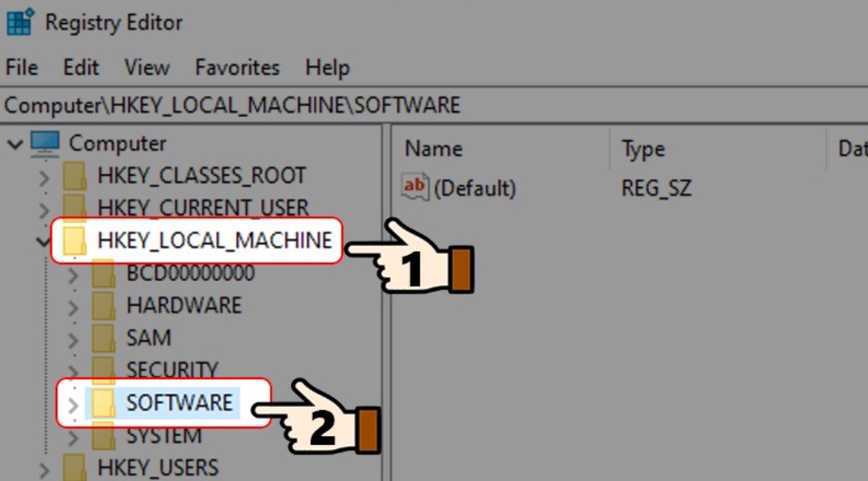Expand the SAM key arrow
Image resolution: width=868 pixels, height=481 pixels.
(x=72, y=339)
